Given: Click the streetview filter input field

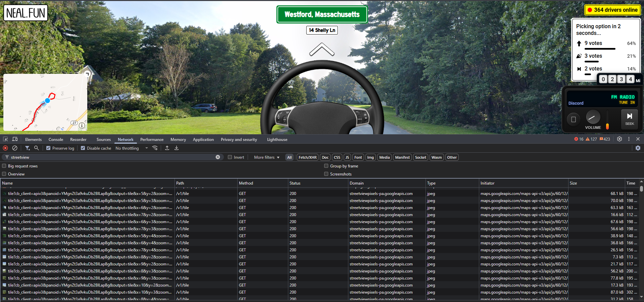Looking at the screenshot, I should click(112, 157).
